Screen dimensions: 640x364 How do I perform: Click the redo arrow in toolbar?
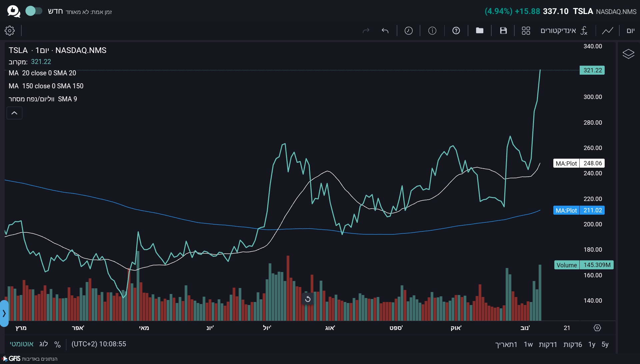coord(366,31)
